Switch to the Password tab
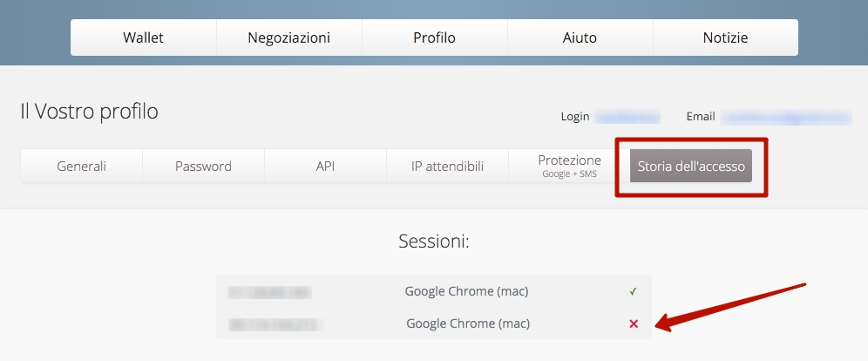The width and height of the screenshot is (868, 361). click(x=203, y=166)
